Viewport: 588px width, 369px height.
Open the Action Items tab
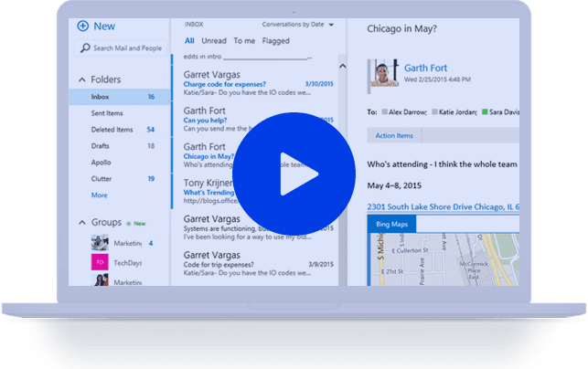click(x=393, y=136)
